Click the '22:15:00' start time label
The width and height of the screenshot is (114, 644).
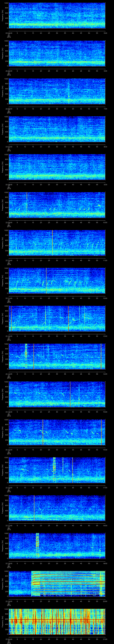point(9,450)
